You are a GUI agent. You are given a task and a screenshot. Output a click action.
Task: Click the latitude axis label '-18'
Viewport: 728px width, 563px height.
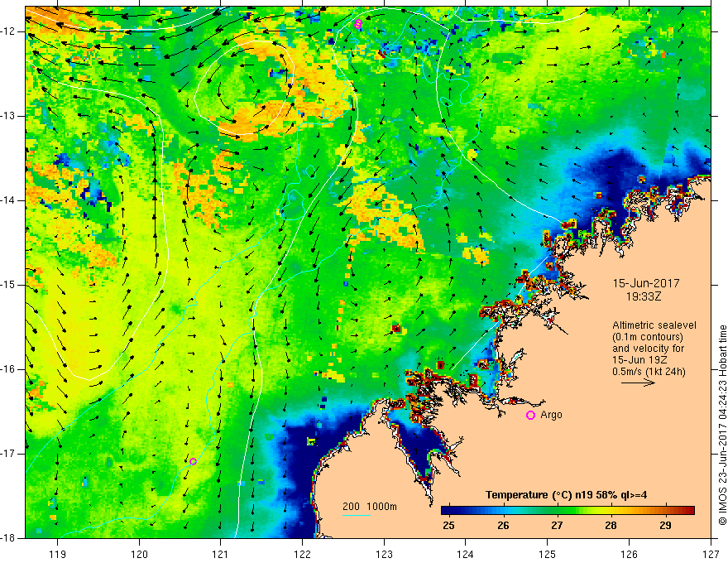[x=9, y=538]
